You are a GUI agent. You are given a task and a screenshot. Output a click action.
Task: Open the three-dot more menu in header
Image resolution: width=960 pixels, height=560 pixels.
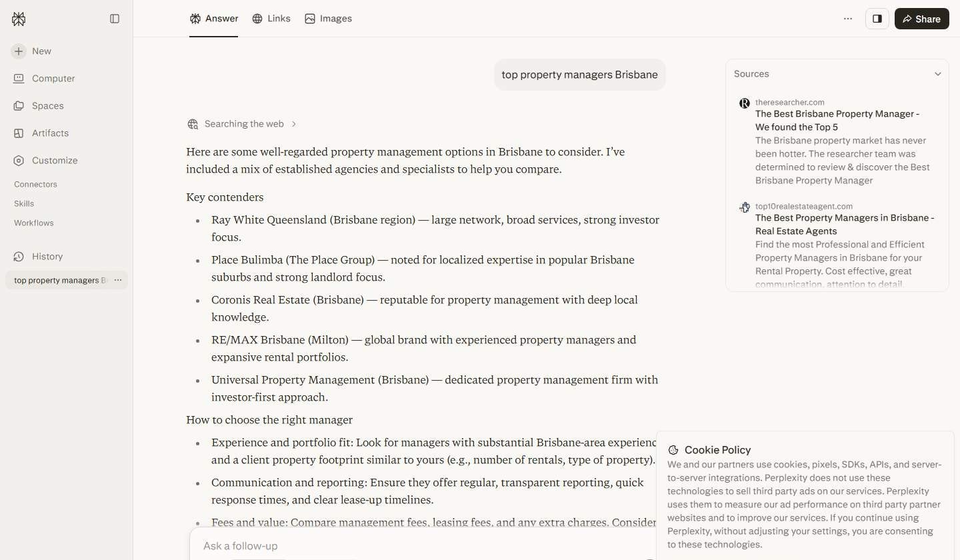pos(848,19)
